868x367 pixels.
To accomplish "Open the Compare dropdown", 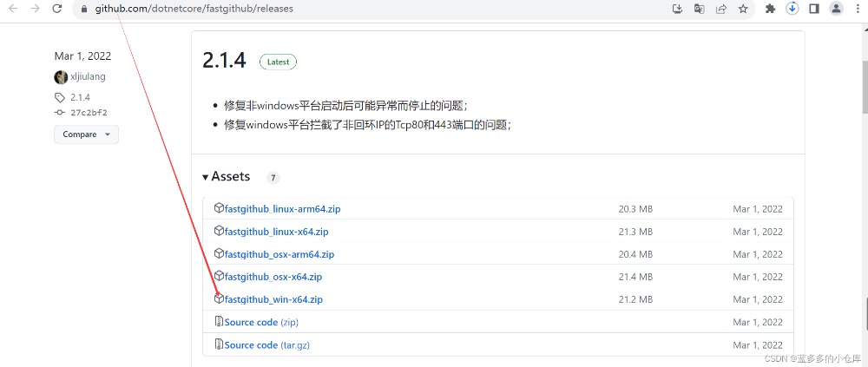I will click(86, 134).
